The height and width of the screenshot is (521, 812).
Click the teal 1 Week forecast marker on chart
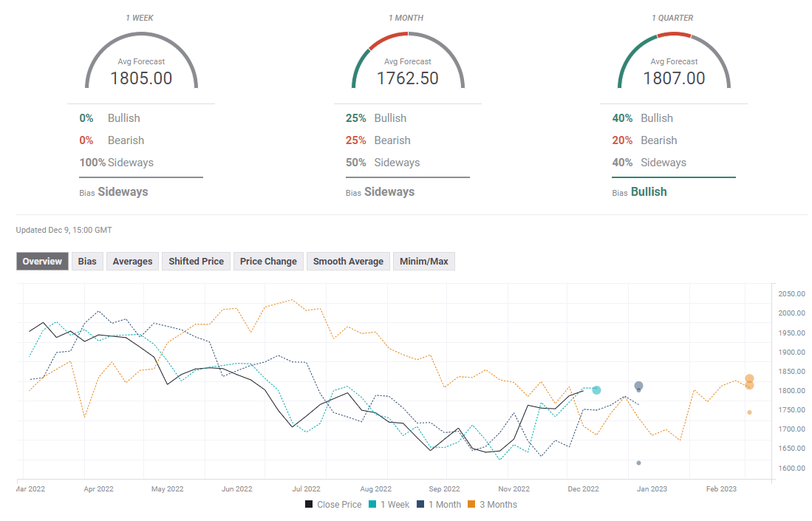596,390
